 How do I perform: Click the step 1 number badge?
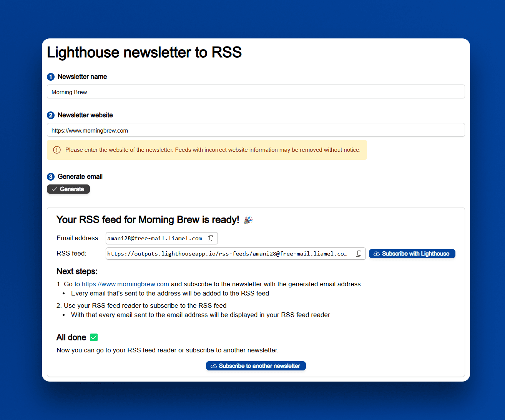(51, 77)
